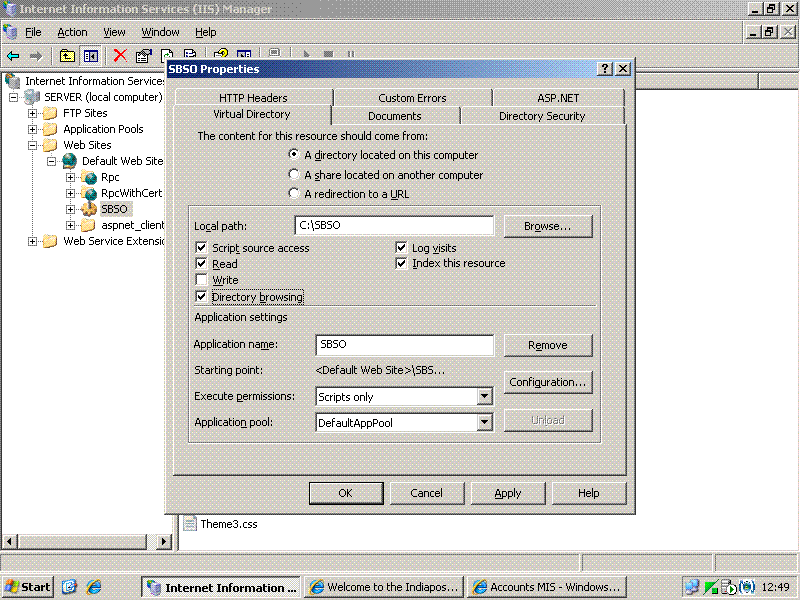Click the help question mark in SBSO Properties

[605, 69]
